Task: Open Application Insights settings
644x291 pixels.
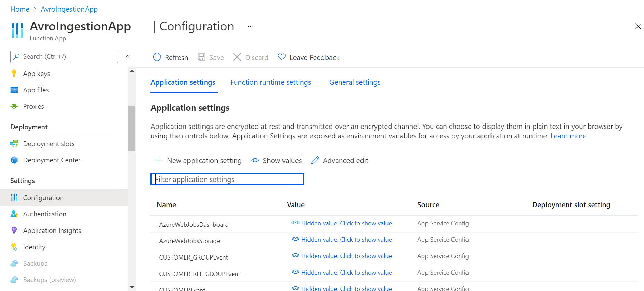Action: (52, 230)
